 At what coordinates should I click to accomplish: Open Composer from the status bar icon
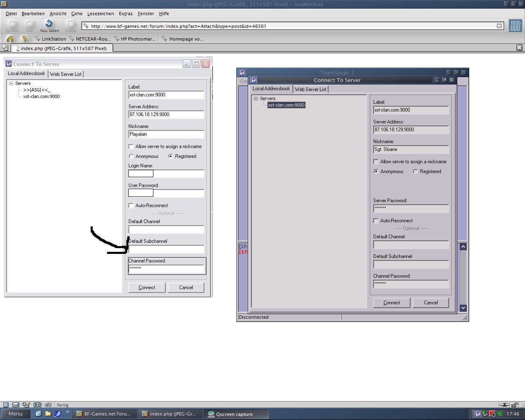26,405
